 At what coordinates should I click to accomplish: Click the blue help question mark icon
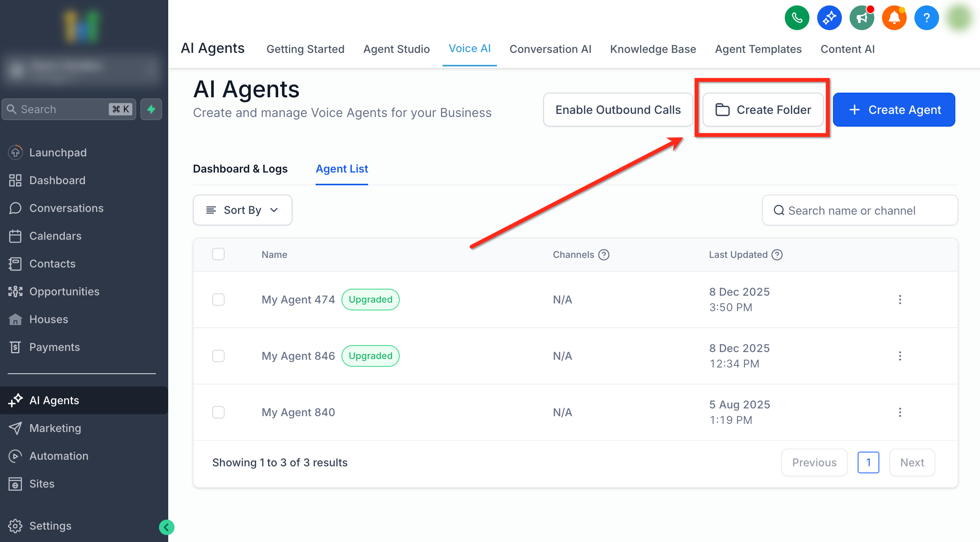coord(926,18)
